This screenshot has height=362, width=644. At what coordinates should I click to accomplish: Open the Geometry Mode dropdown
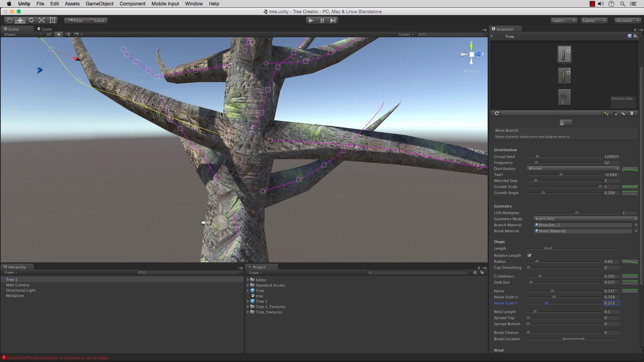coord(585,219)
